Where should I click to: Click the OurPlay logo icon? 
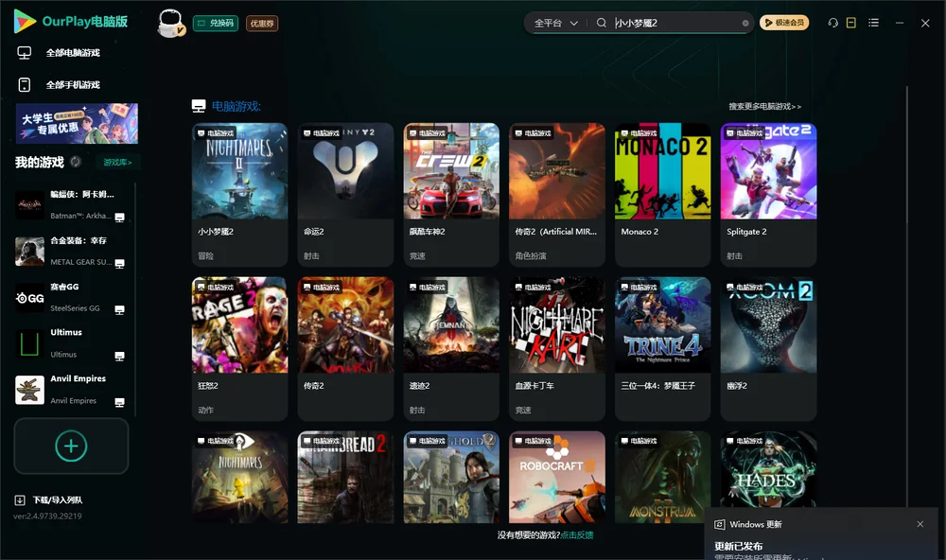pyautogui.click(x=25, y=21)
